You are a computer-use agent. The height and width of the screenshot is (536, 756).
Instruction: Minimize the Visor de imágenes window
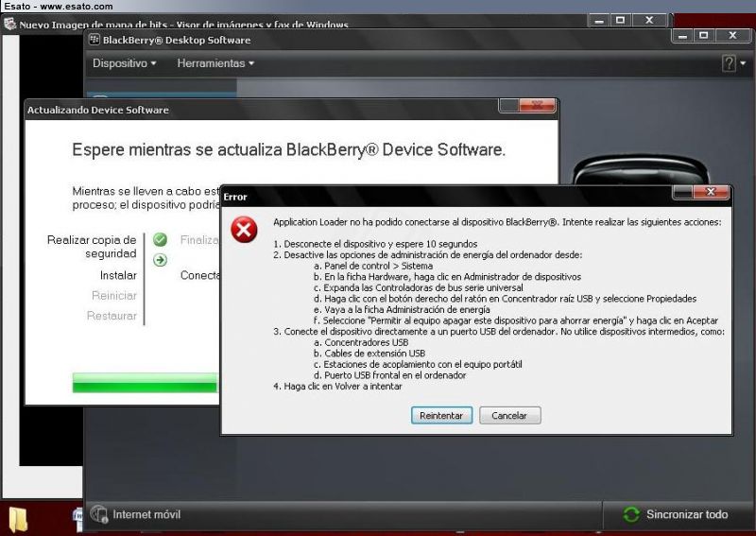click(x=599, y=21)
